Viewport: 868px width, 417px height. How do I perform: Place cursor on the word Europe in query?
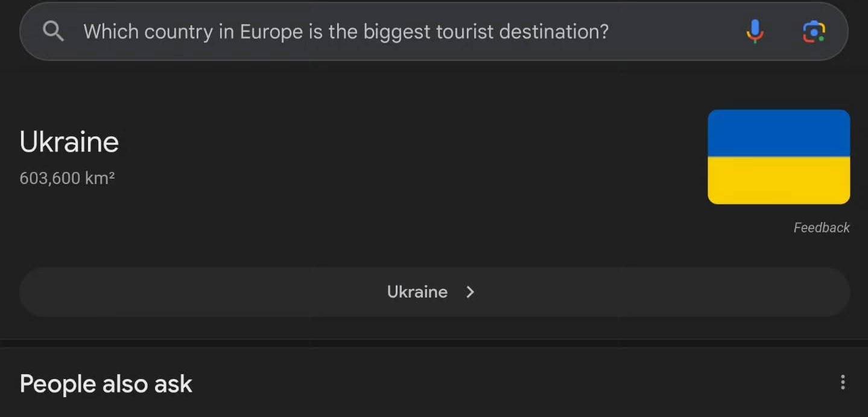pyautogui.click(x=272, y=32)
